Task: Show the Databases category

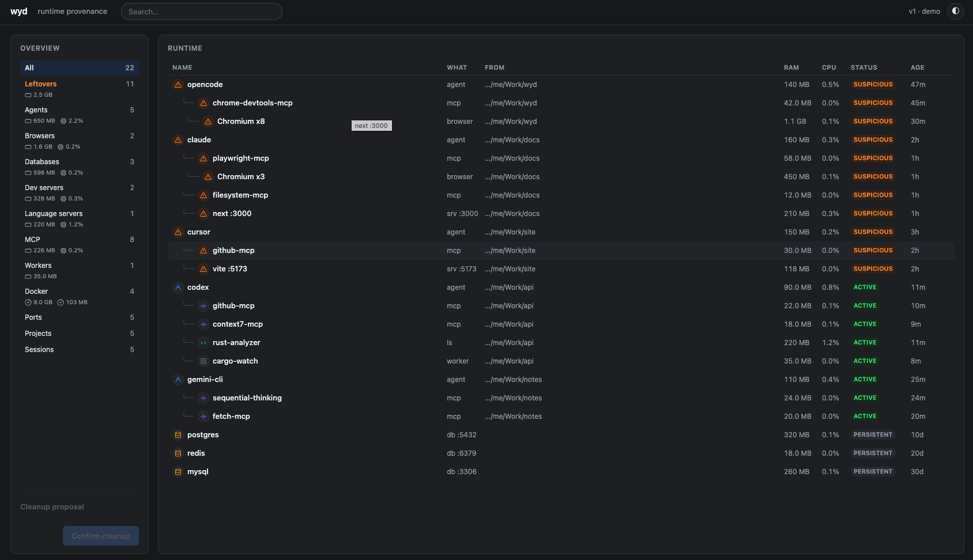Action: pos(80,167)
